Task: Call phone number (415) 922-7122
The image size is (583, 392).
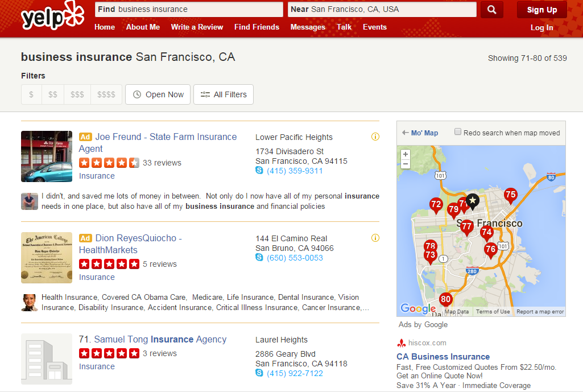Action: click(295, 373)
